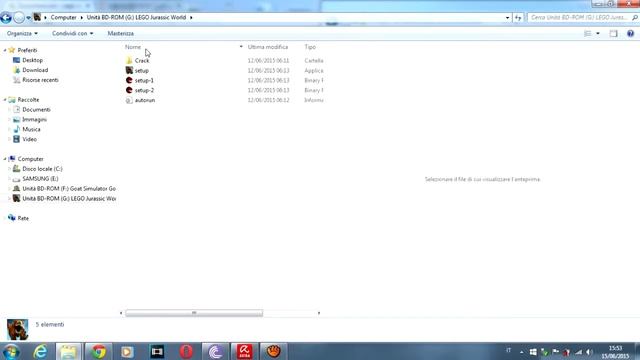Click the volume icon in system tray
Screen dimensions: 640x360
(589, 351)
